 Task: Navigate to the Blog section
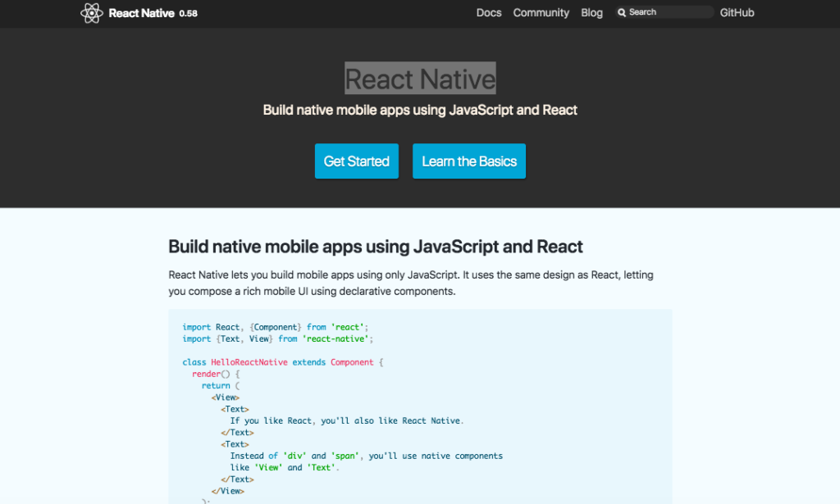[x=591, y=12]
